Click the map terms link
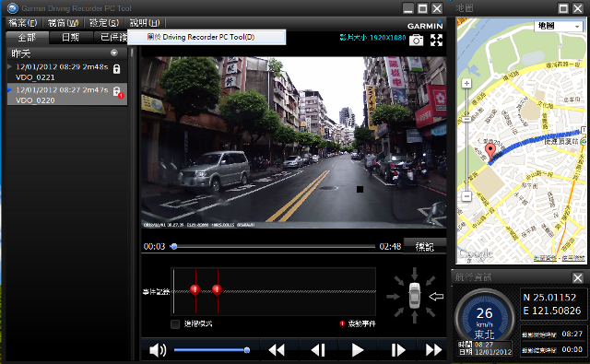Viewport: 590px width, 364px height. [573, 258]
